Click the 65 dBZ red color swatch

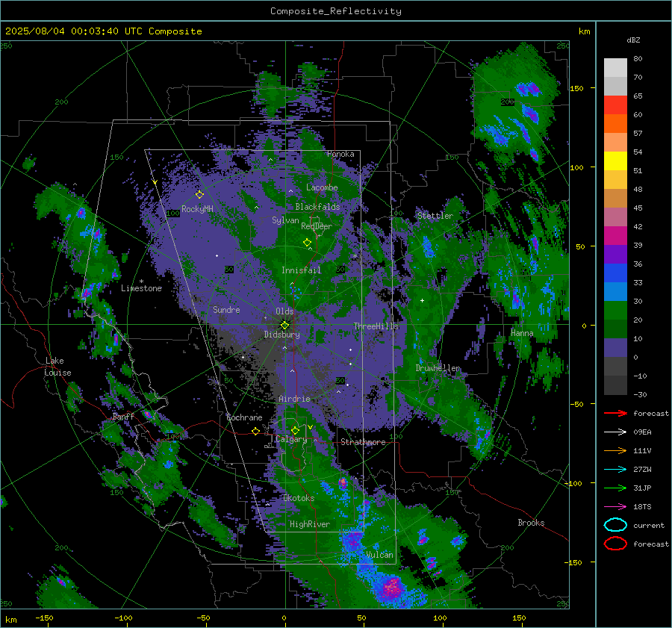(615, 105)
